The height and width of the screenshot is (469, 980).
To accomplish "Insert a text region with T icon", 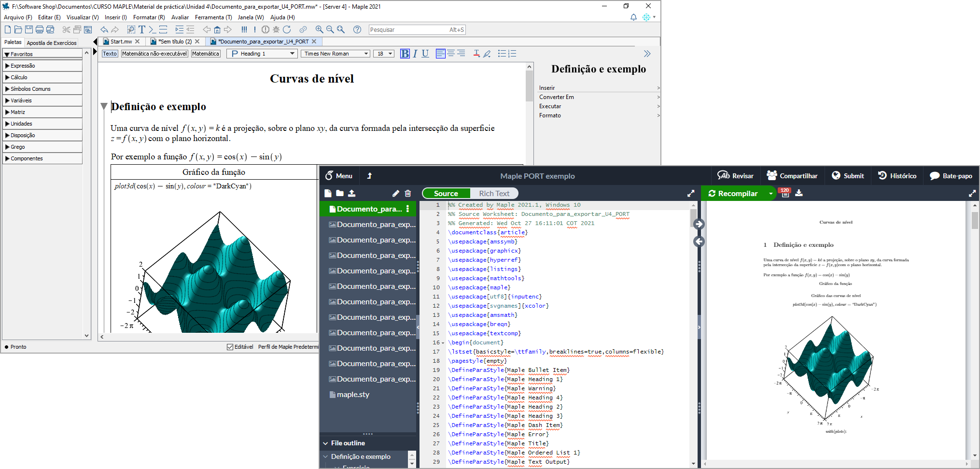I will click(142, 29).
